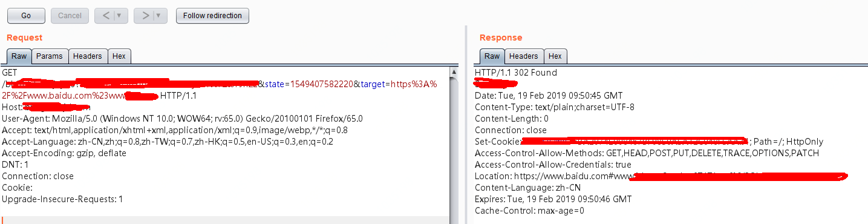Click the Follow redirection button
The image size is (868, 224).
tap(212, 16)
